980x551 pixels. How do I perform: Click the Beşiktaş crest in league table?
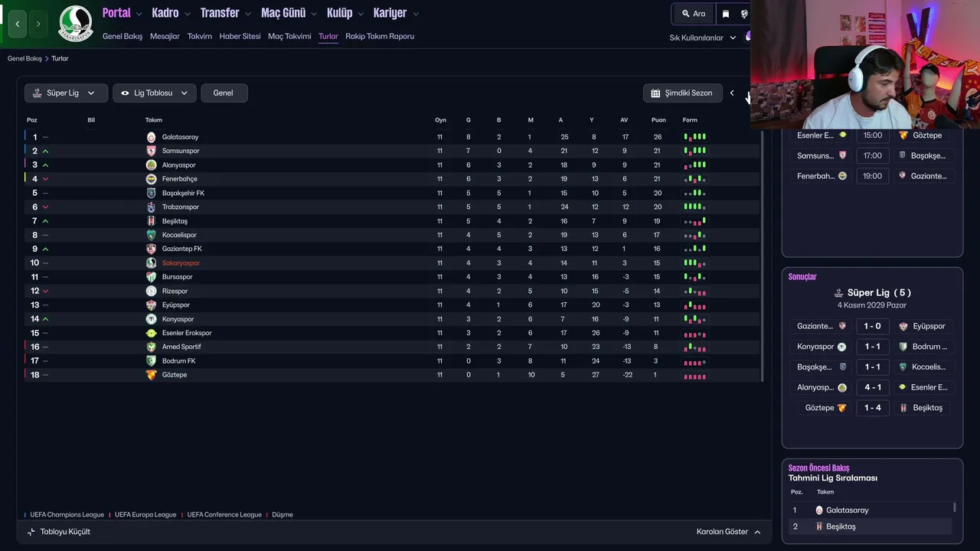(x=151, y=221)
